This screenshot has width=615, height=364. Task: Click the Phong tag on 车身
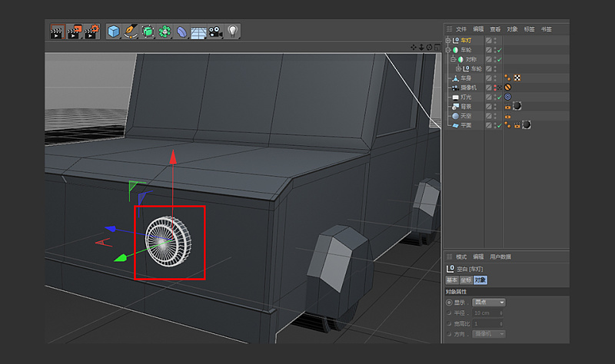click(507, 78)
